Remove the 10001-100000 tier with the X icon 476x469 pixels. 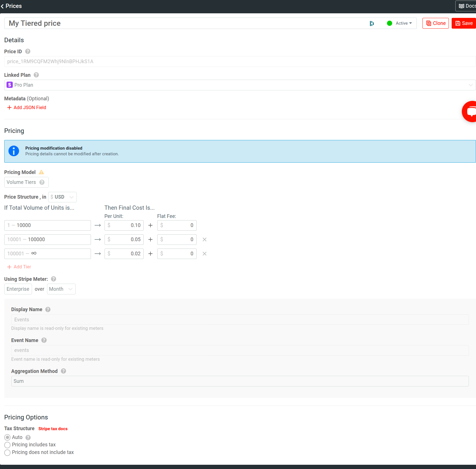205,239
